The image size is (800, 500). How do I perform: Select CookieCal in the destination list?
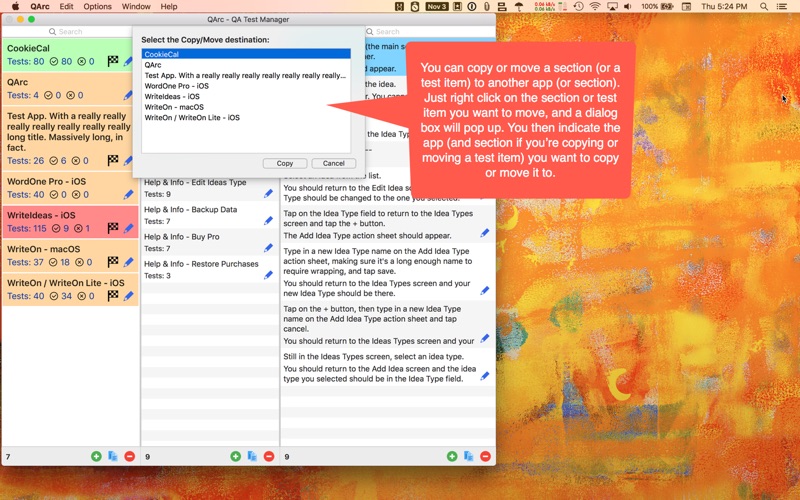(x=246, y=54)
